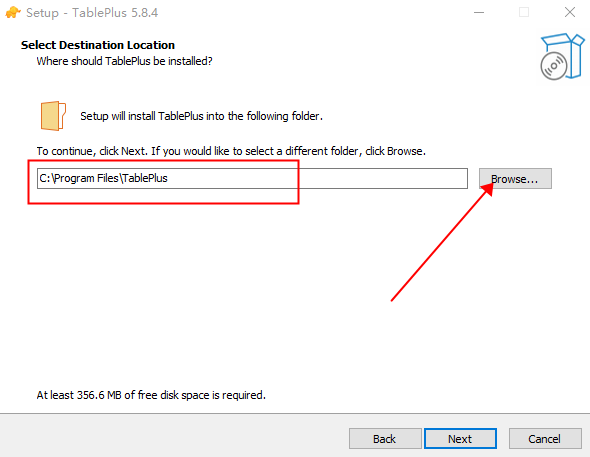
Task: Click the yellow folder icon
Action: pos(53,116)
